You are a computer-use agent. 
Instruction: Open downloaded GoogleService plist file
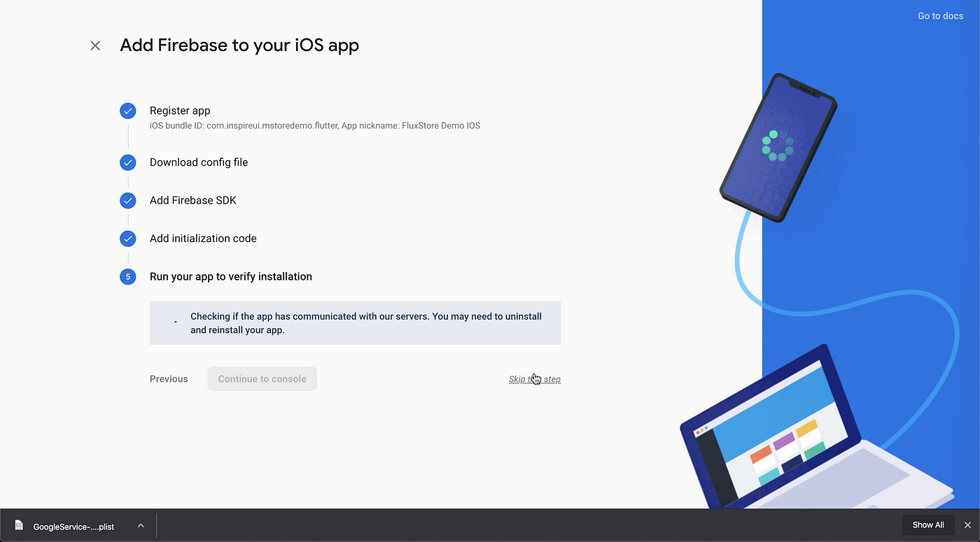point(73,526)
